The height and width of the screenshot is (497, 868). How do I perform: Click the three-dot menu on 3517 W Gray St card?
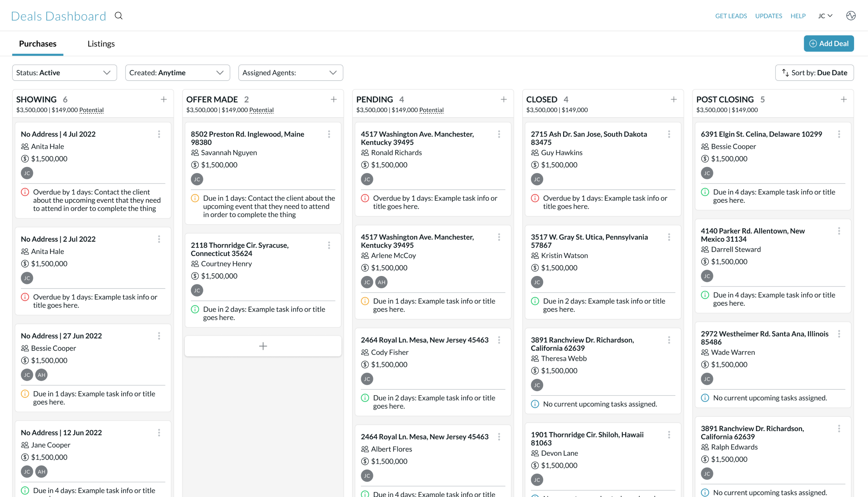[x=669, y=237]
